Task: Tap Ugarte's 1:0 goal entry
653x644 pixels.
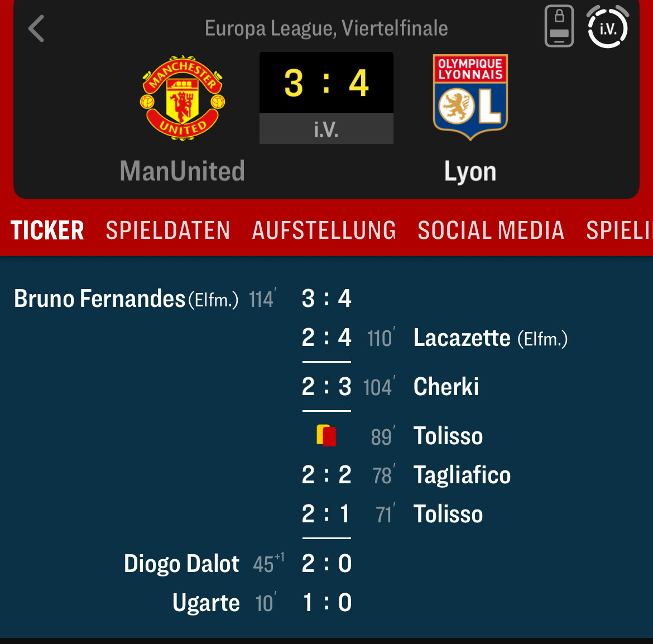Action: [262, 602]
